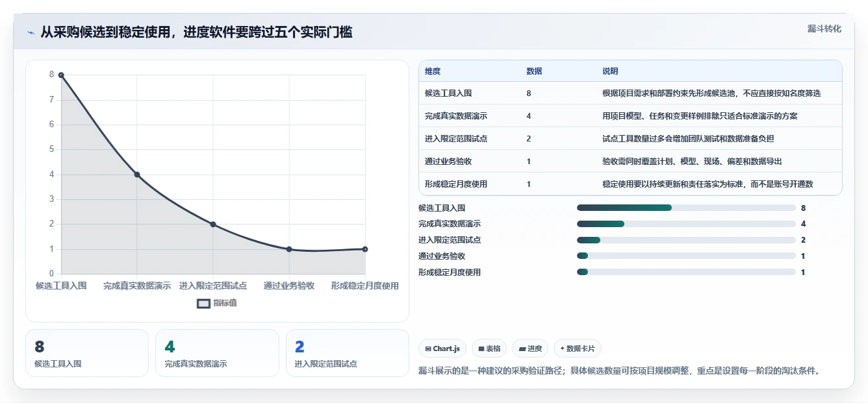Viewport: 868px width, 403px height.
Task: Select chart data point for 形成稳定月度使用
Action: click(x=365, y=249)
